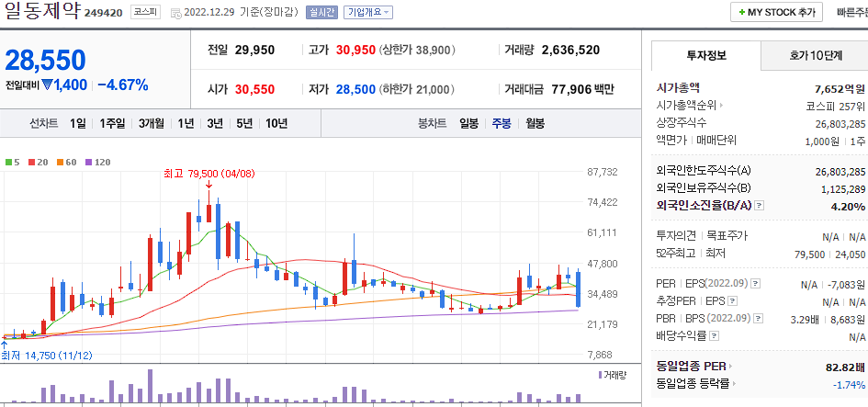Open help icon next to 추정PER EPS

(x=733, y=301)
